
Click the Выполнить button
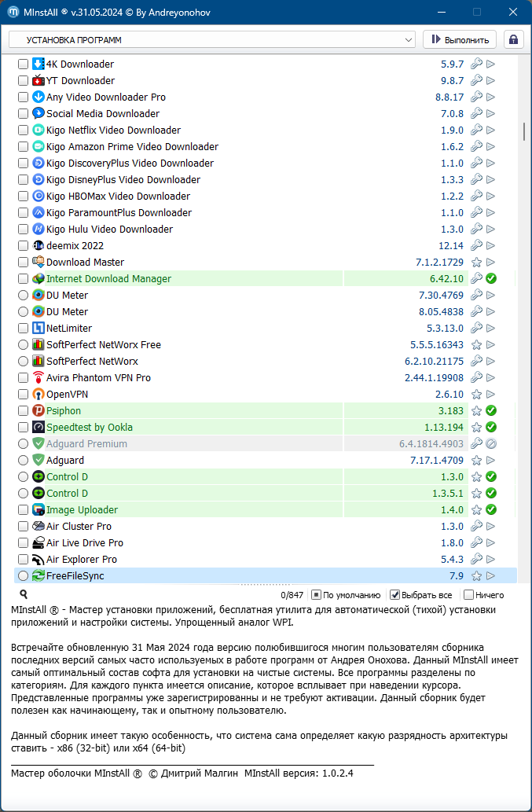460,40
